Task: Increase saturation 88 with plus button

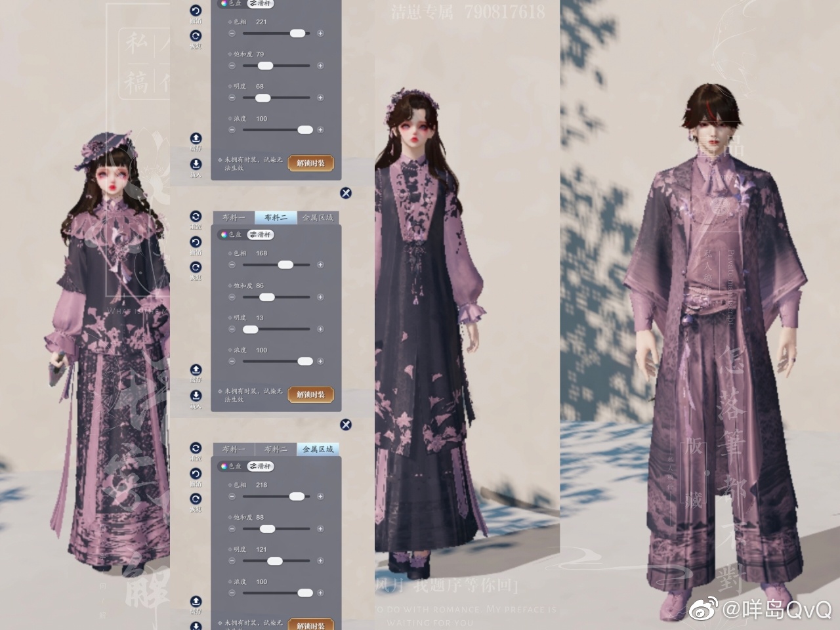Action: click(320, 529)
